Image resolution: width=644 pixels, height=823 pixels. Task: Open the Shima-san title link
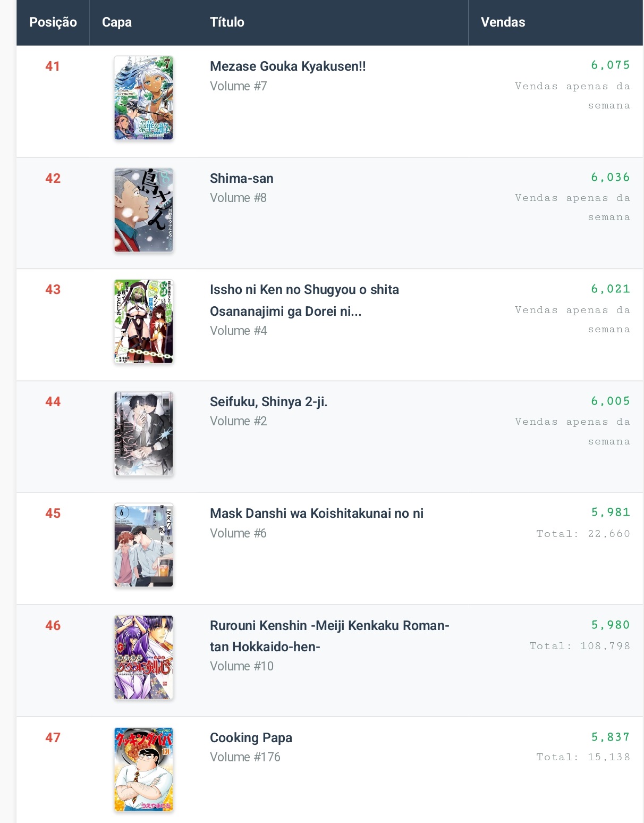[242, 179]
